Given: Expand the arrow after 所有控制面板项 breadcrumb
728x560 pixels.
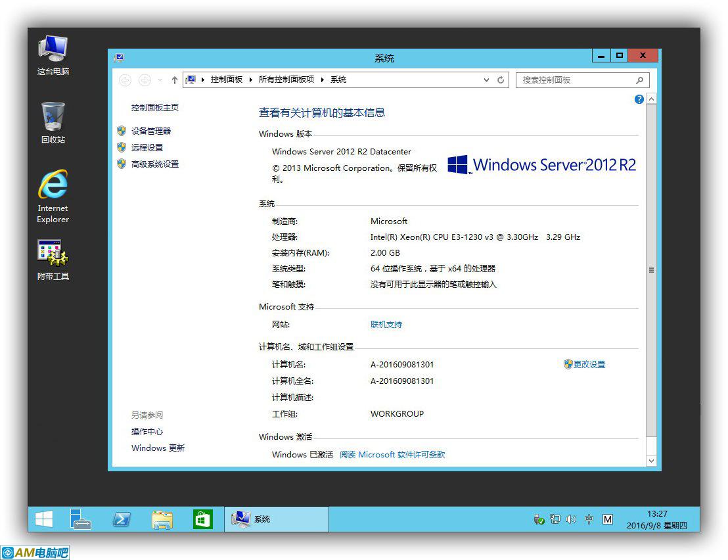Looking at the screenshot, I should (x=322, y=80).
